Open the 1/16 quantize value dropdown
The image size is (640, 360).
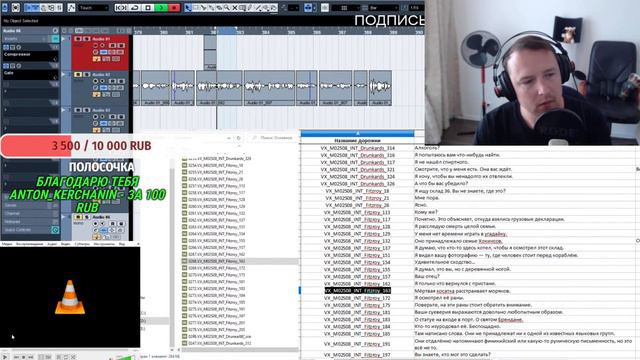tap(416, 8)
